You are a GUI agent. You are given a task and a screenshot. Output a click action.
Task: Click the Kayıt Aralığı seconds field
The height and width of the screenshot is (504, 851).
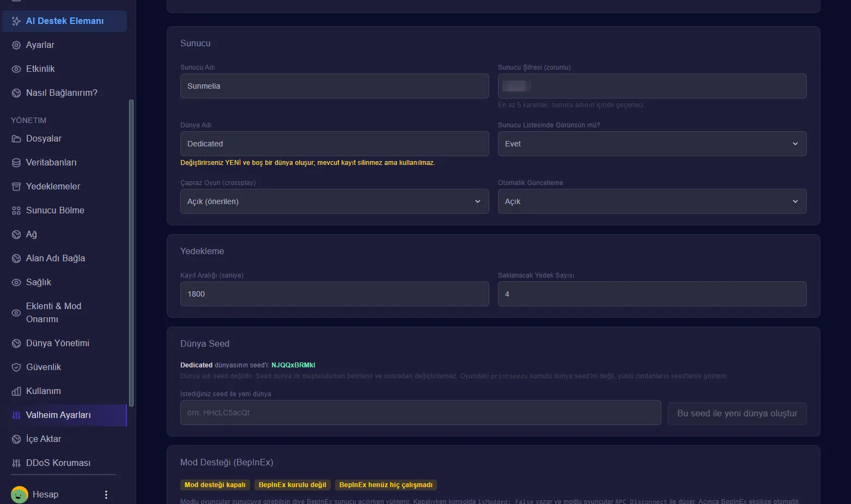[335, 294]
